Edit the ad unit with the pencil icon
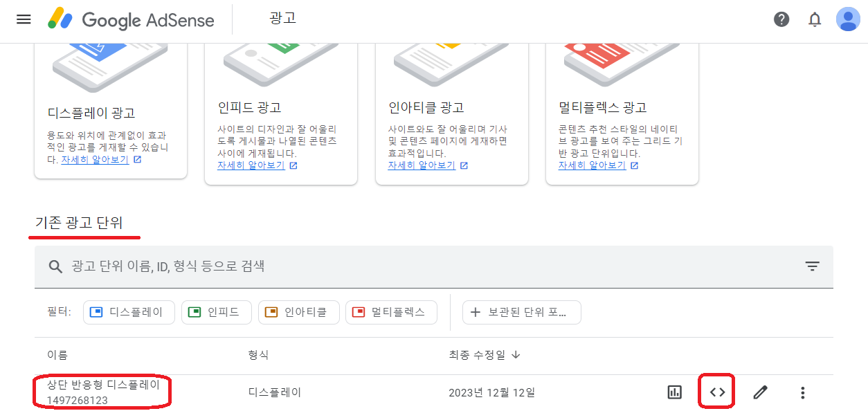This screenshot has height=411, width=868. [x=759, y=391]
